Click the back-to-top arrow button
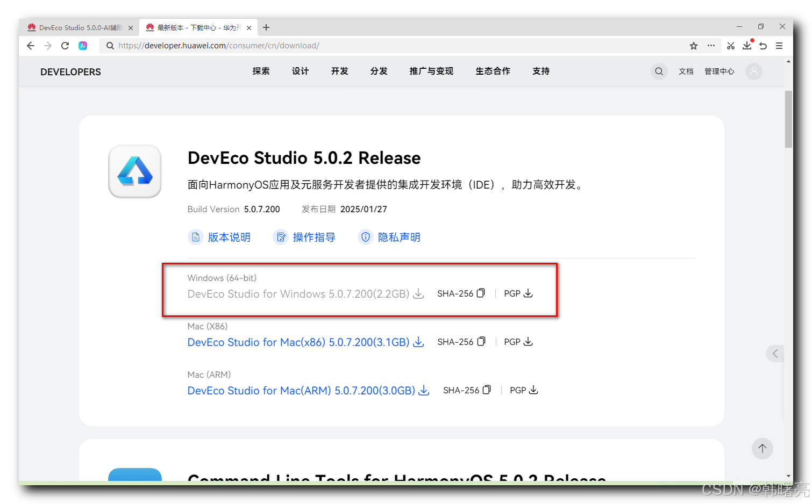This screenshot has width=812, height=504. (x=762, y=449)
